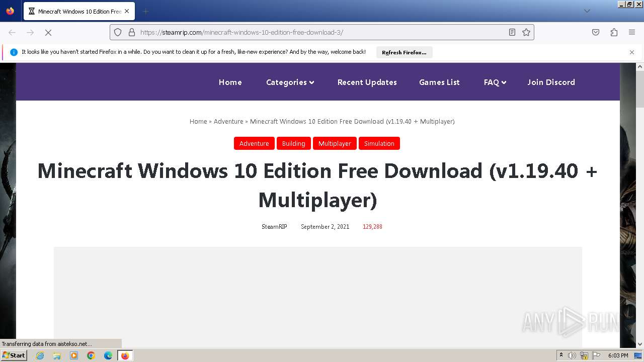Expand the FAQ menu
644x362 pixels.
point(495,82)
